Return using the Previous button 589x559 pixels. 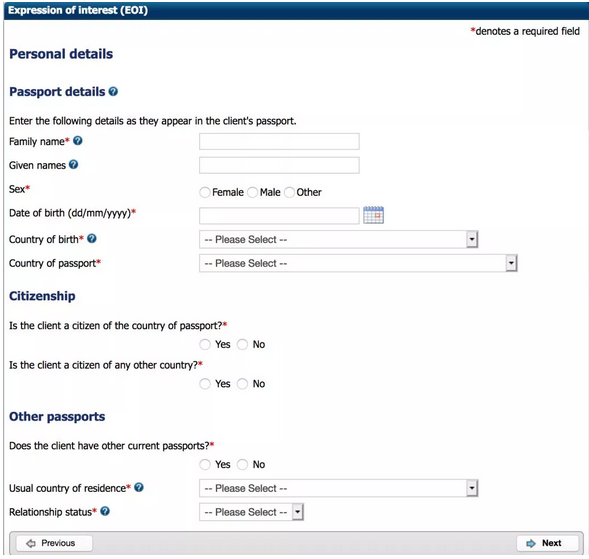(x=54, y=543)
